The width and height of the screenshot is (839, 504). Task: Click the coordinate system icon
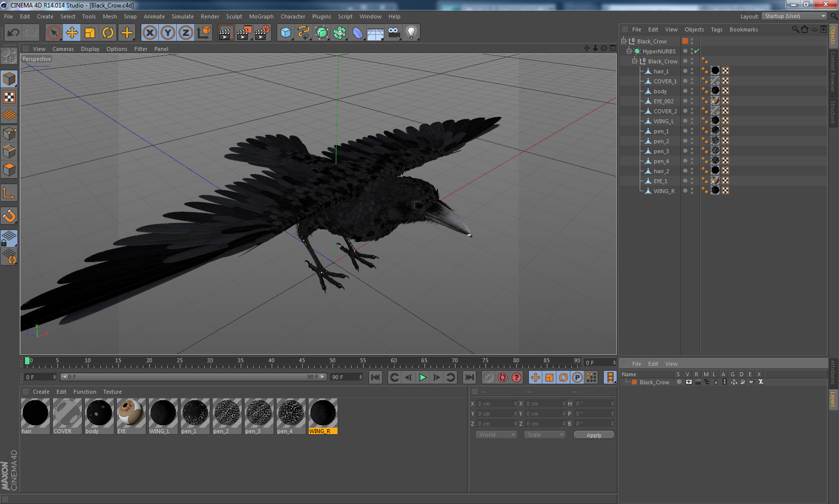(204, 33)
